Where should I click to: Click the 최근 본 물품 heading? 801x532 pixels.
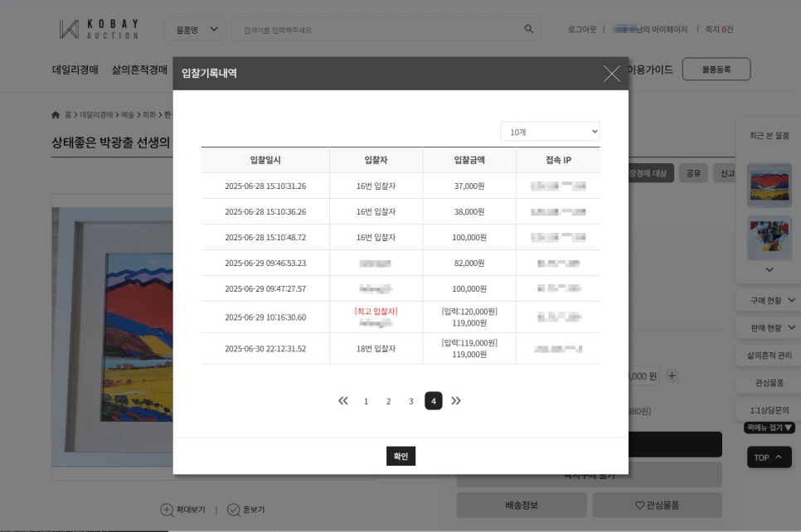(769, 135)
